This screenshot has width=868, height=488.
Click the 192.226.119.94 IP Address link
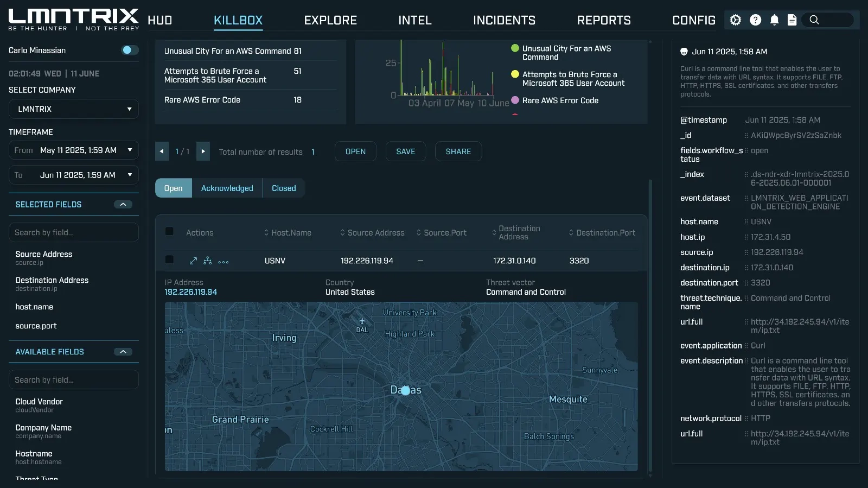point(191,292)
